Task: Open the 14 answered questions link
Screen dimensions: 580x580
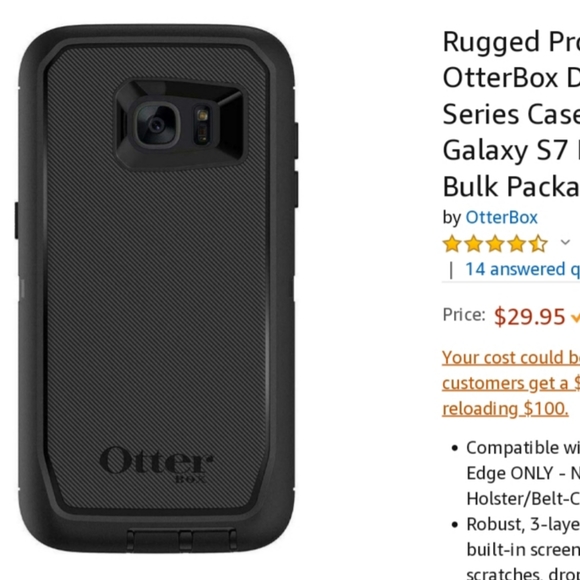Action: pyautogui.click(x=522, y=269)
